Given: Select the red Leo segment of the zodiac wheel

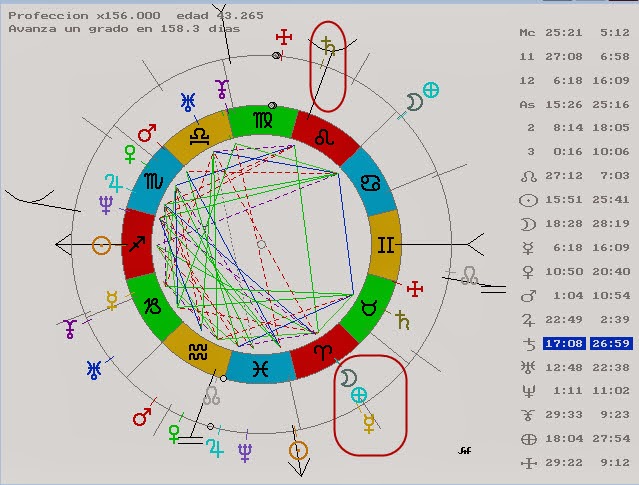Looking at the screenshot, I should pyautogui.click(x=322, y=138).
